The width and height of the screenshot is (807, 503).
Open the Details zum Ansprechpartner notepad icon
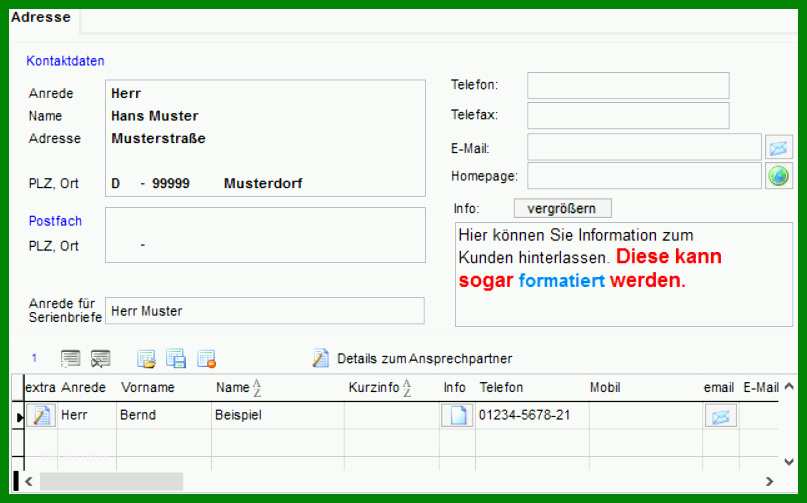tap(320, 358)
